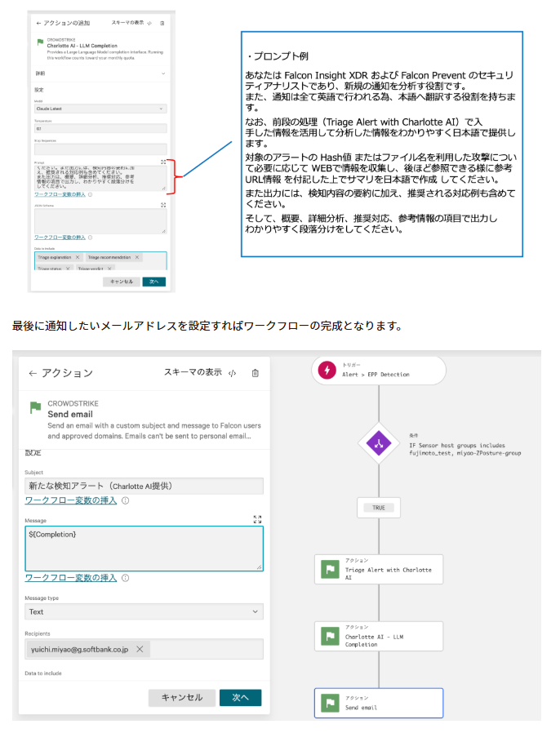
Task: Expand the Message field to full size
Action: [257, 519]
